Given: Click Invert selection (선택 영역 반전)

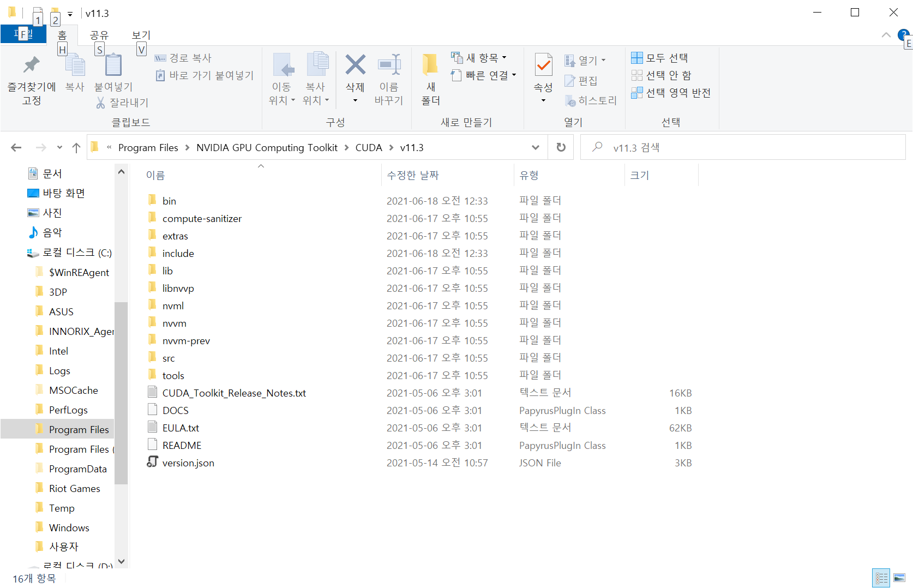Looking at the screenshot, I should pyautogui.click(x=671, y=93).
